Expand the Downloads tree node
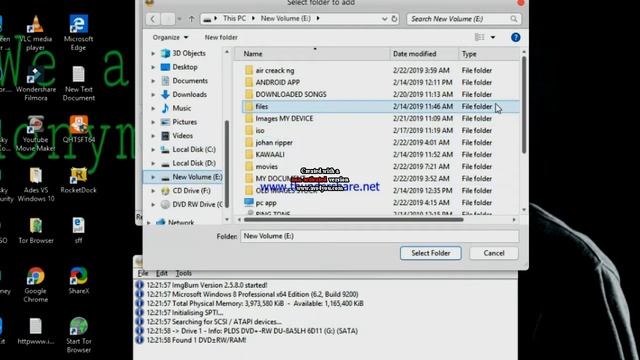 (x=153, y=95)
